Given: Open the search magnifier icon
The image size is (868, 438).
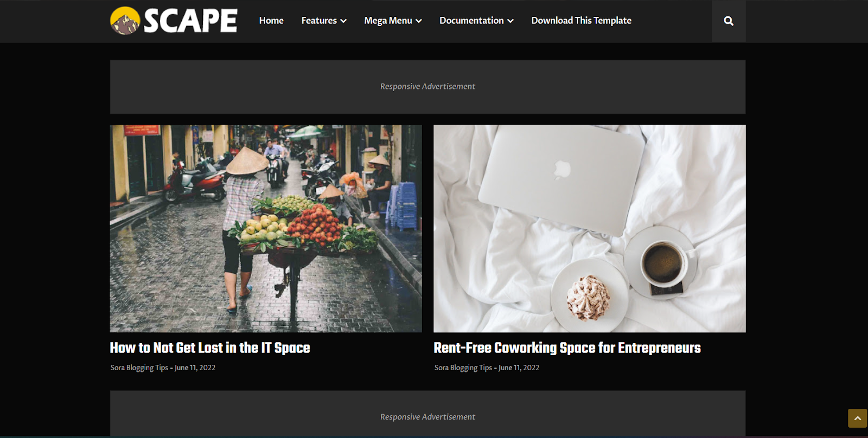Looking at the screenshot, I should coord(729,21).
